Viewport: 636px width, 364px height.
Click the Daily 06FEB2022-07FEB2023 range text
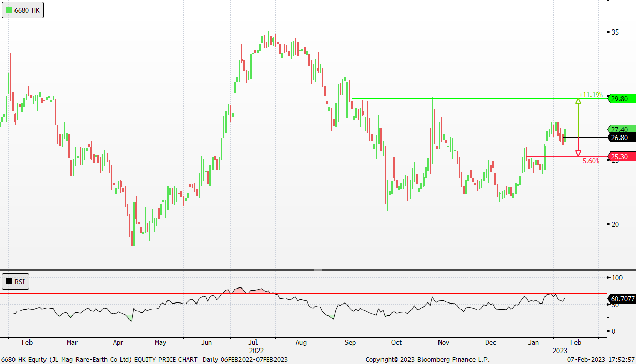tap(245, 359)
